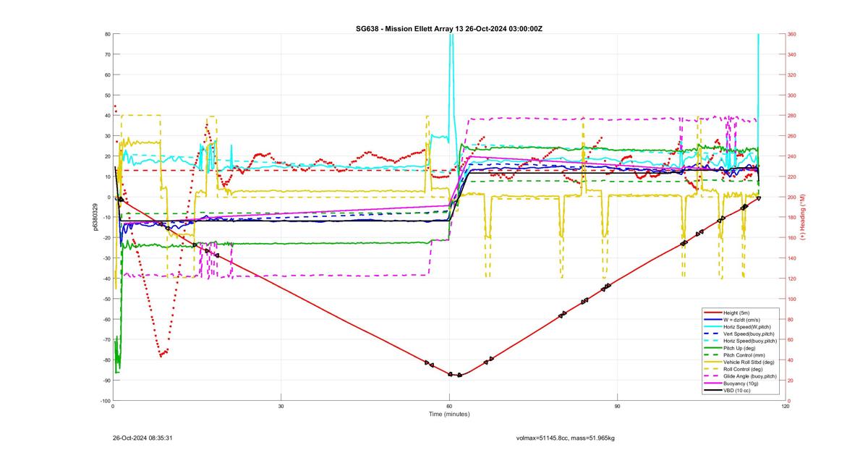The width and height of the screenshot is (868, 450).
Task: Click the right axis tick label '360'
Action: [x=792, y=34]
